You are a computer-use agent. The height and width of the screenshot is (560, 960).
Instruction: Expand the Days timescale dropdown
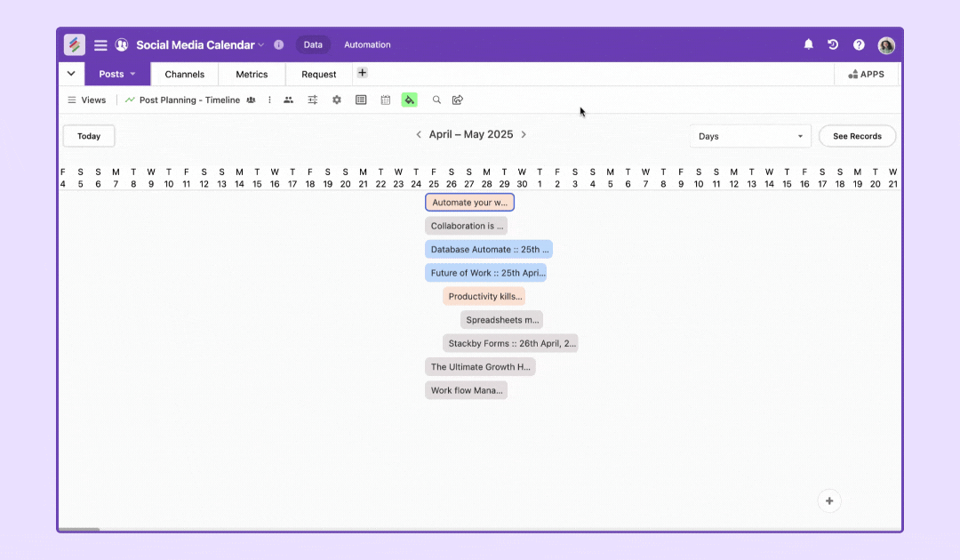pyautogui.click(x=750, y=136)
